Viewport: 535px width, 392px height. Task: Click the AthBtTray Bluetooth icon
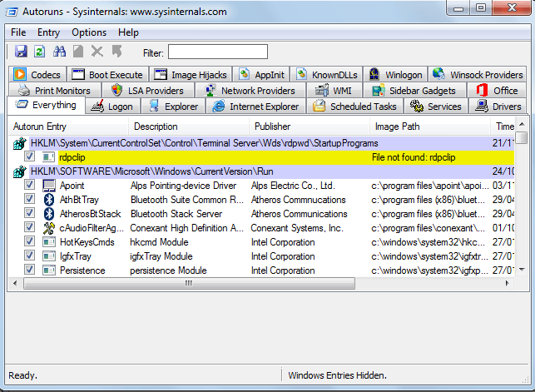(x=49, y=200)
